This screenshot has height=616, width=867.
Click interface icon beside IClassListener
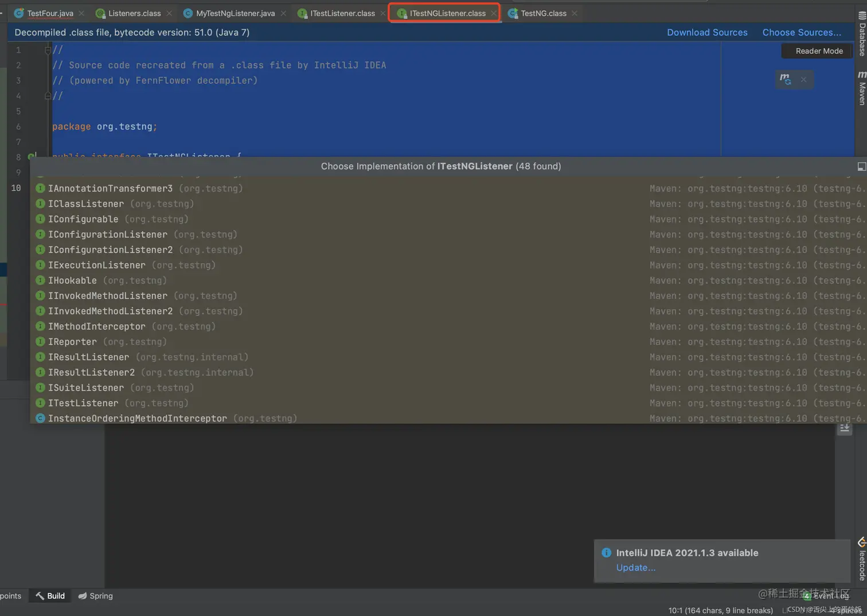[x=40, y=204]
